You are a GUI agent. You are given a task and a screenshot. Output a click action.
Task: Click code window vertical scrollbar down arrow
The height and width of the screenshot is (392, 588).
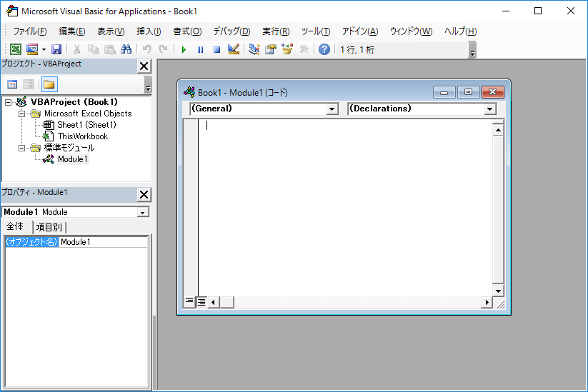[498, 291]
